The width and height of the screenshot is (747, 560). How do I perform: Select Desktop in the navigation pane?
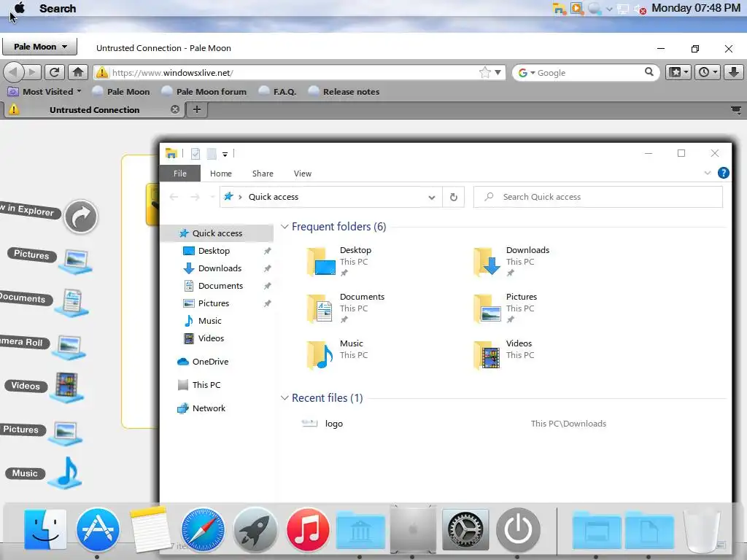click(x=214, y=251)
